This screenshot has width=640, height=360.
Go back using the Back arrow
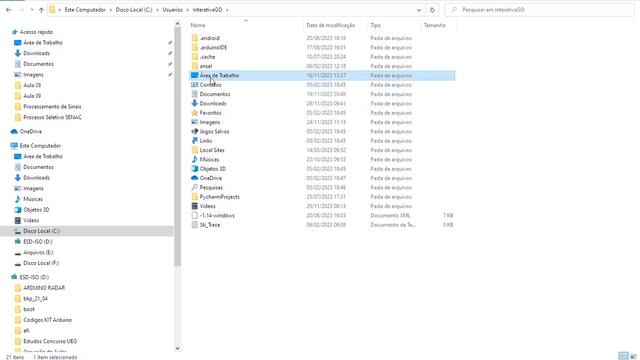(x=9, y=10)
